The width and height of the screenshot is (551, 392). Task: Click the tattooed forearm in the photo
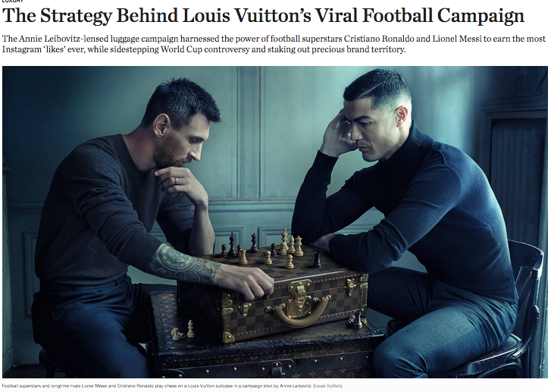pyautogui.click(x=184, y=264)
